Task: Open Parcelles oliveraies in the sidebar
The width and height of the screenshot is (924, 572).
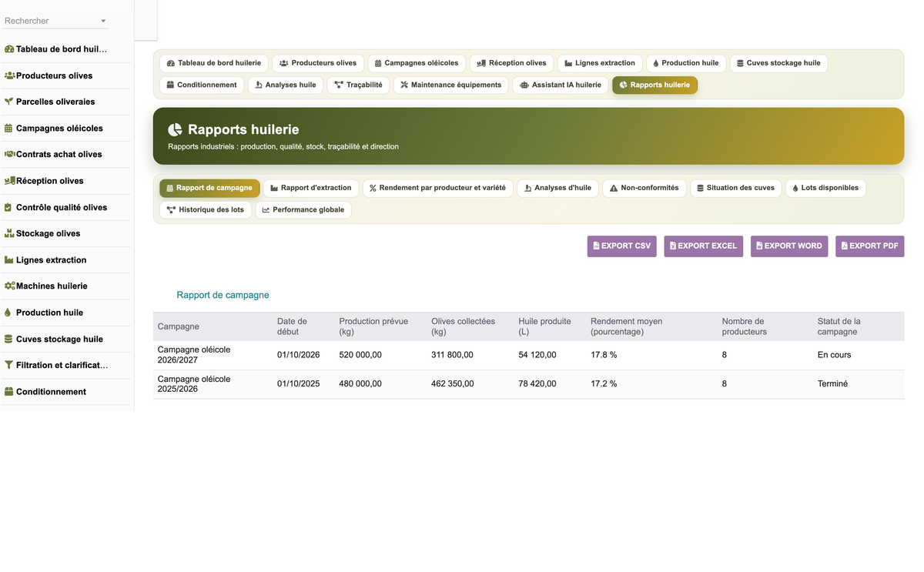Action: click(55, 102)
